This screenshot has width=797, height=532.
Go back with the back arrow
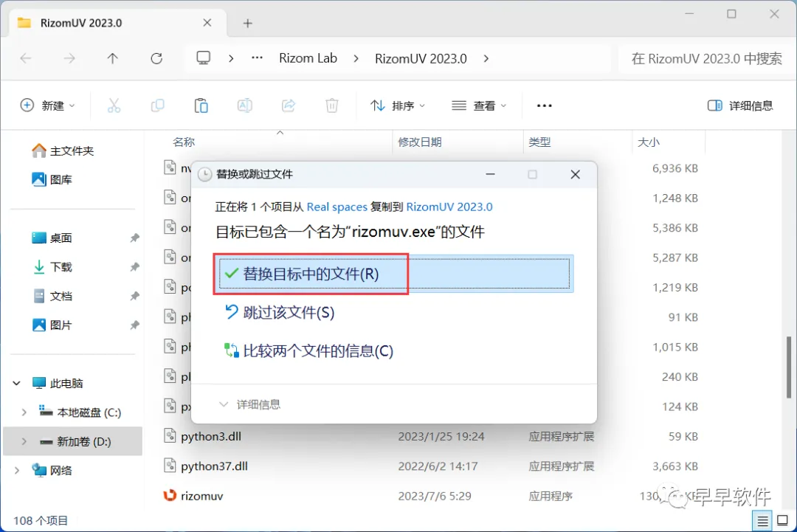(26, 58)
